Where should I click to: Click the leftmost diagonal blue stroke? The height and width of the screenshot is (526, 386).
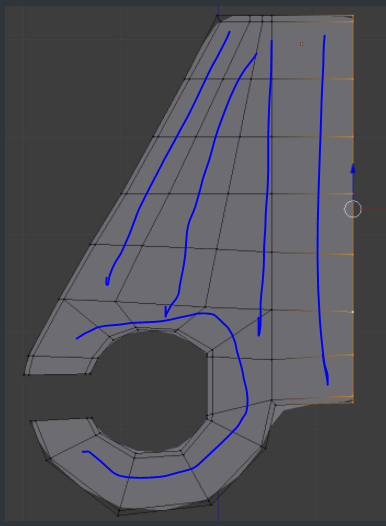tap(168, 158)
